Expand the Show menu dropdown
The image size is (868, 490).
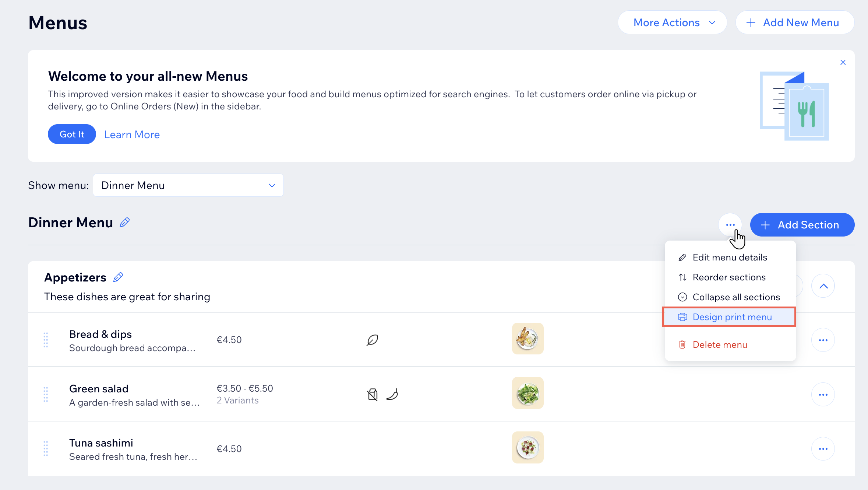pos(187,186)
